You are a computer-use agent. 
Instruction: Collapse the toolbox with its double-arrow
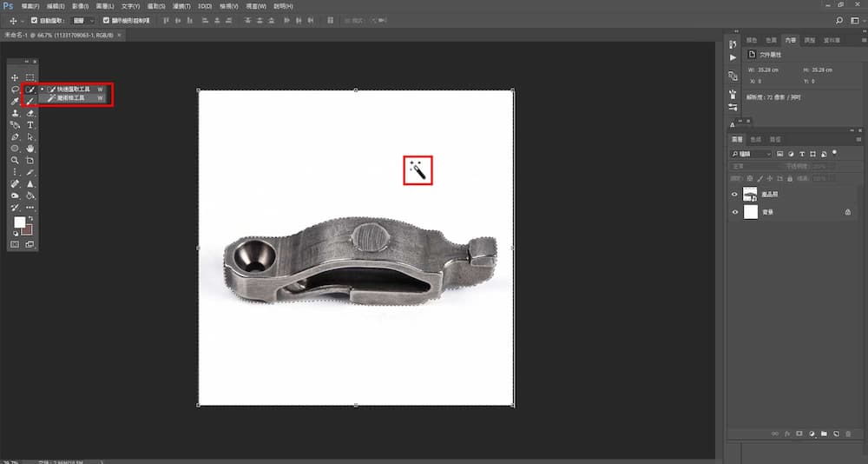[x=27, y=62]
